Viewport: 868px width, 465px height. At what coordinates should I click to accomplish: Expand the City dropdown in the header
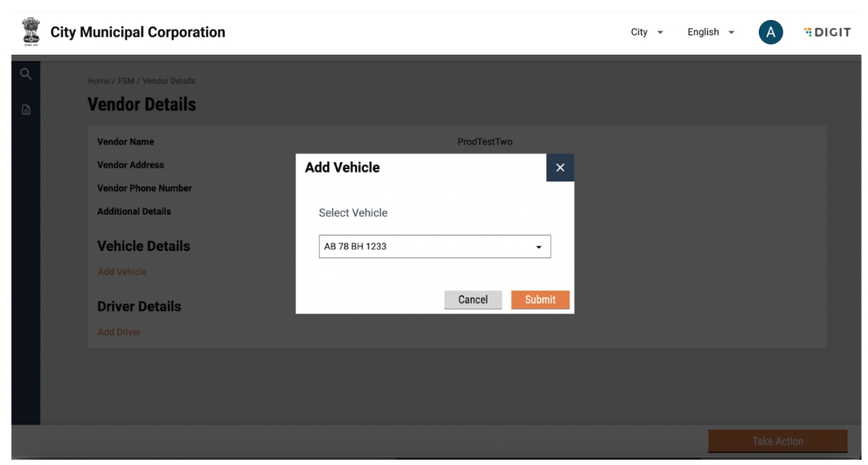(647, 32)
